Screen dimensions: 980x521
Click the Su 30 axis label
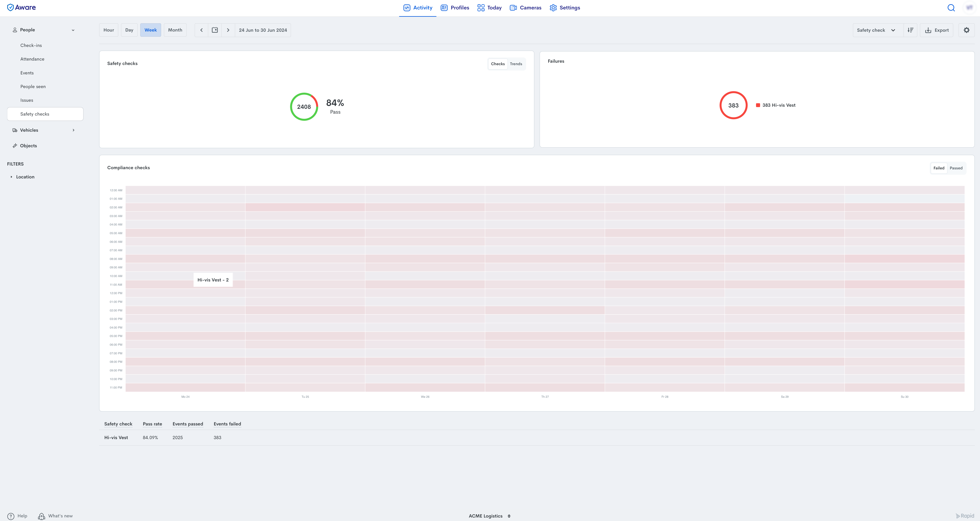pos(904,397)
